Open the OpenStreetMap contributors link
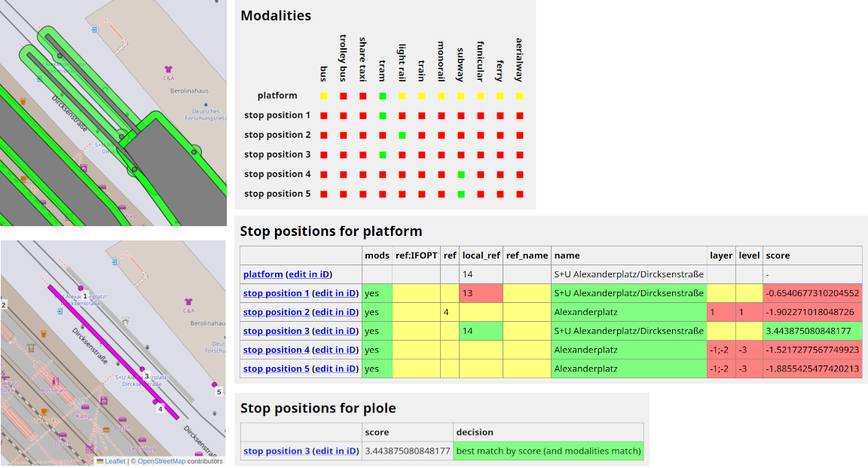This screenshot has height=468, width=868. coord(161,460)
